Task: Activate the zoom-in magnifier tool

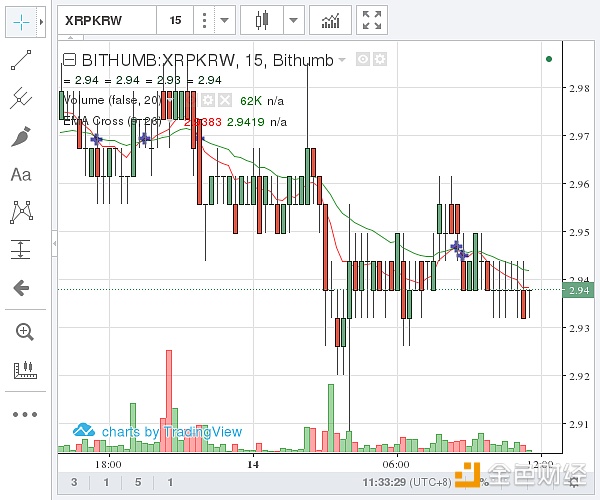Action: [24, 332]
